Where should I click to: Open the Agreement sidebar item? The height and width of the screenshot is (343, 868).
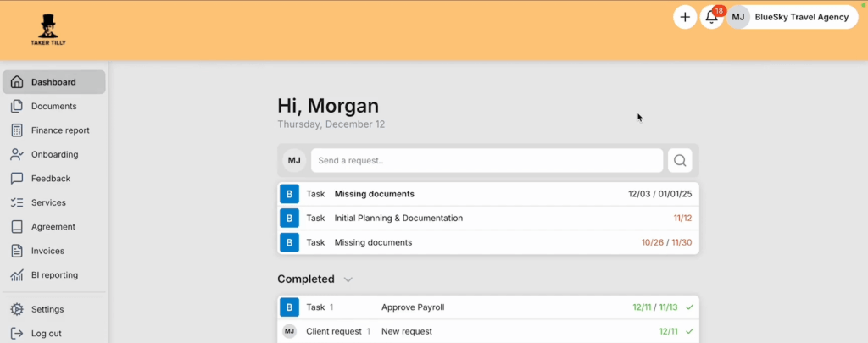point(53,227)
